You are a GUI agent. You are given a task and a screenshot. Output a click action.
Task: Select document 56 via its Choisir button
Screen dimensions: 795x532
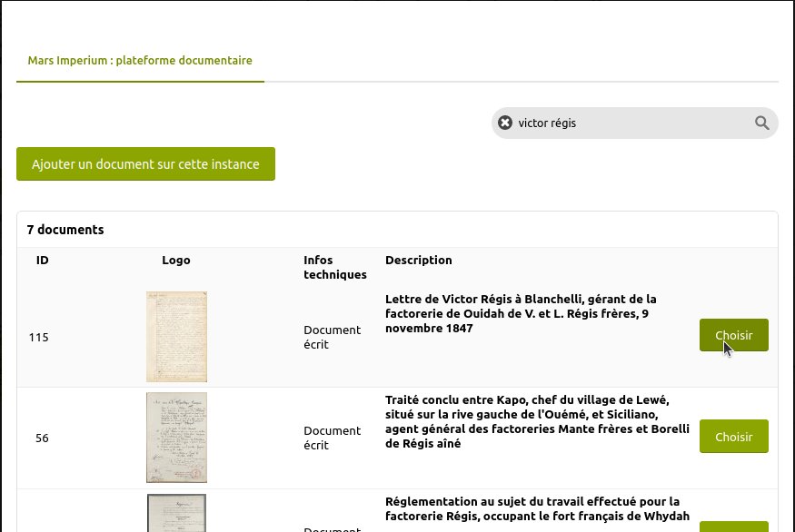(x=733, y=437)
